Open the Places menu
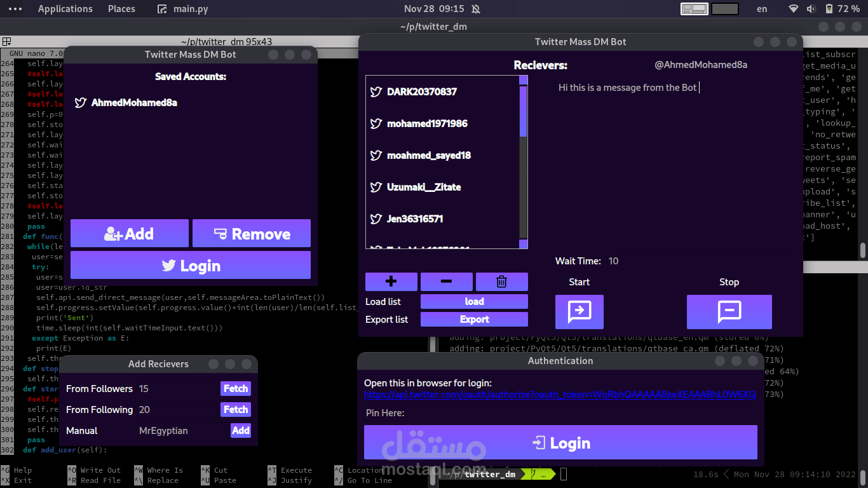This screenshot has width=868, height=488. (121, 9)
